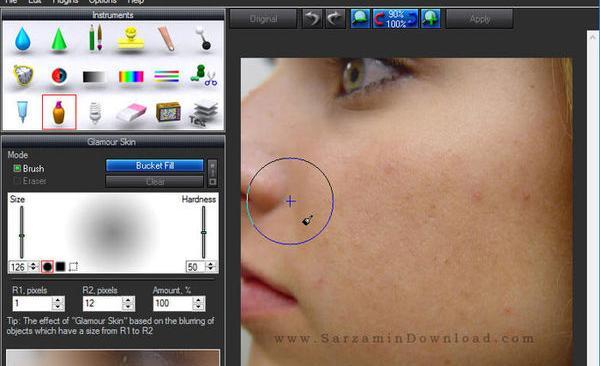Click the Hardness field showing 50
The height and width of the screenshot is (366, 600).
pyautogui.click(x=196, y=267)
